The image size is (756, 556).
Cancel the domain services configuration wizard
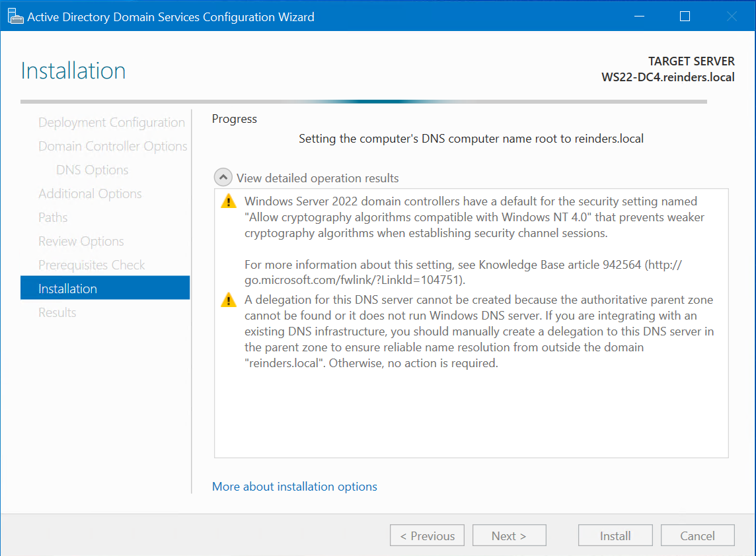(697, 535)
